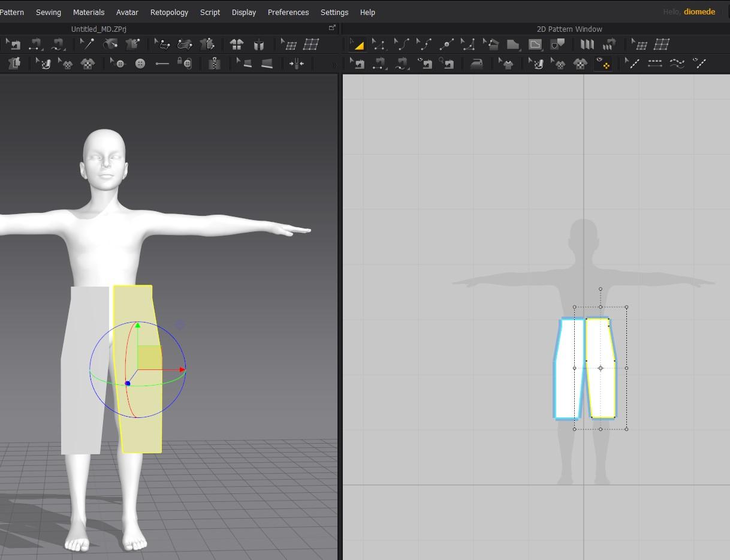The width and height of the screenshot is (730, 560).
Task: Select the Edit Curvature tool
Action: (402, 44)
